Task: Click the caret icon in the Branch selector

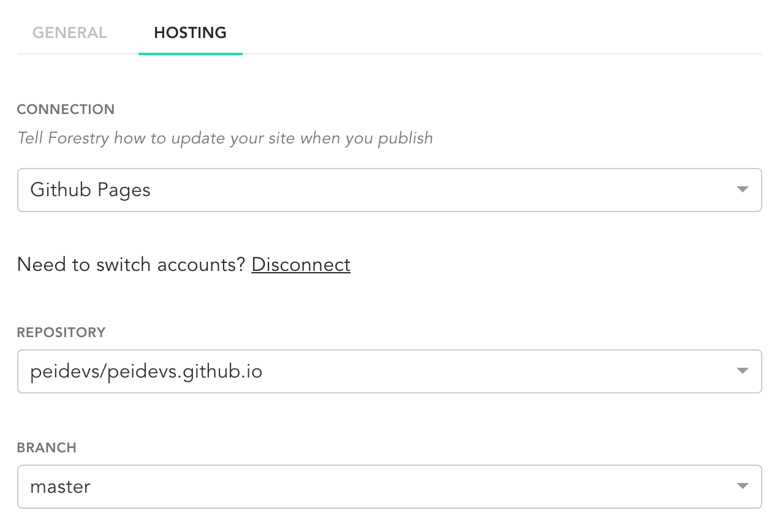Action: point(742,486)
